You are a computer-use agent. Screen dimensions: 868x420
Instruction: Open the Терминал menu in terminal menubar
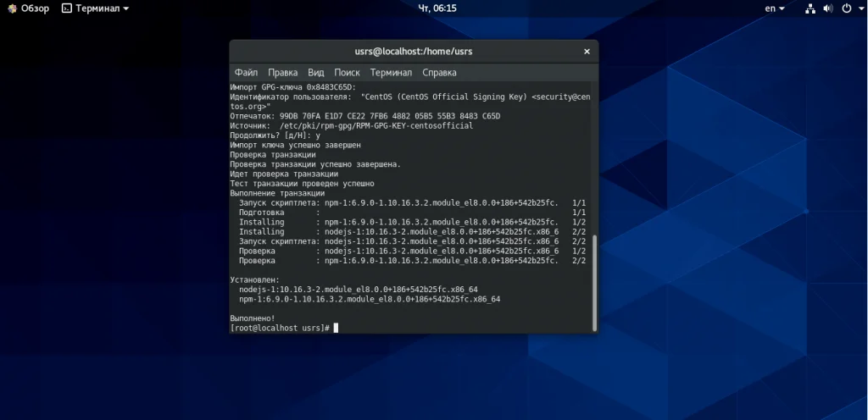click(x=391, y=72)
